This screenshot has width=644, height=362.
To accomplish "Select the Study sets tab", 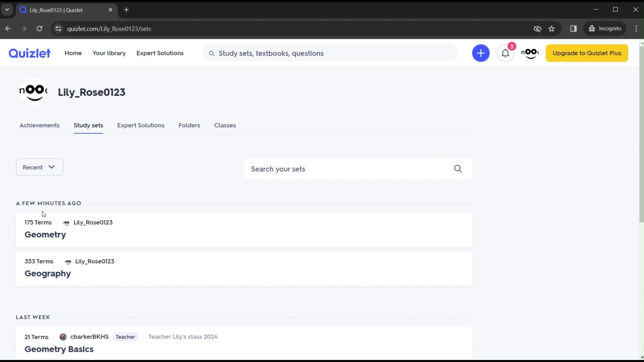I will (89, 125).
